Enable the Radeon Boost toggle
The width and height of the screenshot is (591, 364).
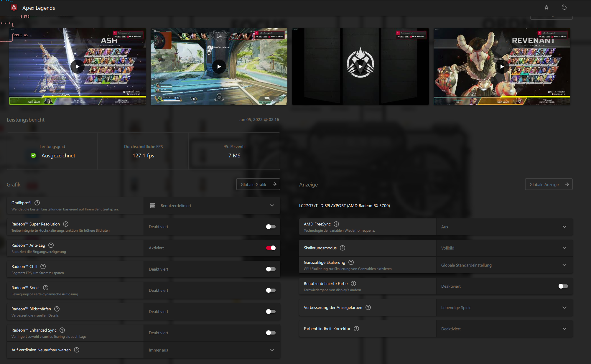(271, 290)
